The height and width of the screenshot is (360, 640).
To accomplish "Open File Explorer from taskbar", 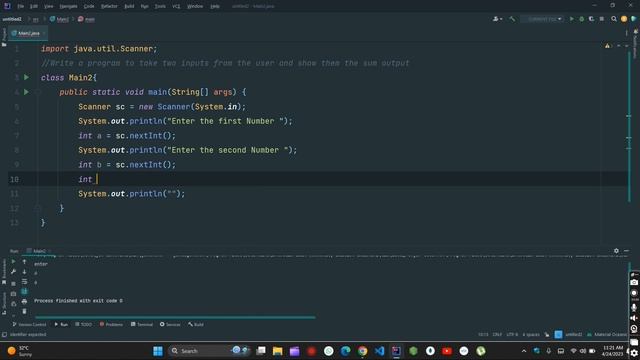I will (278, 351).
